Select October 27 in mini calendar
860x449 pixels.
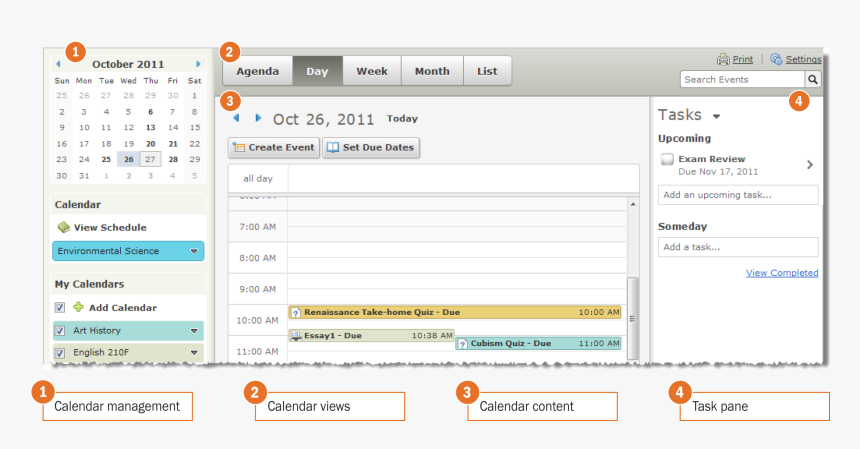pos(150,160)
